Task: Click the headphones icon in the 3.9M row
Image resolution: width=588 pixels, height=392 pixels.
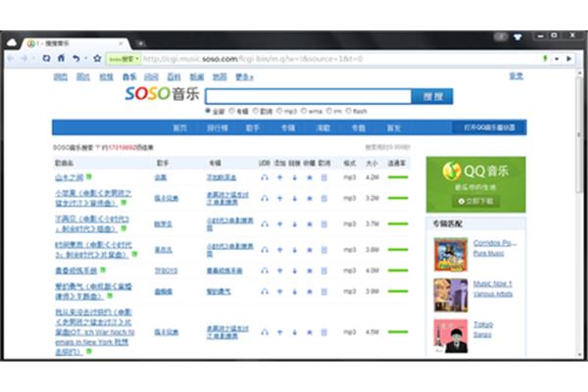Action: (265, 291)
